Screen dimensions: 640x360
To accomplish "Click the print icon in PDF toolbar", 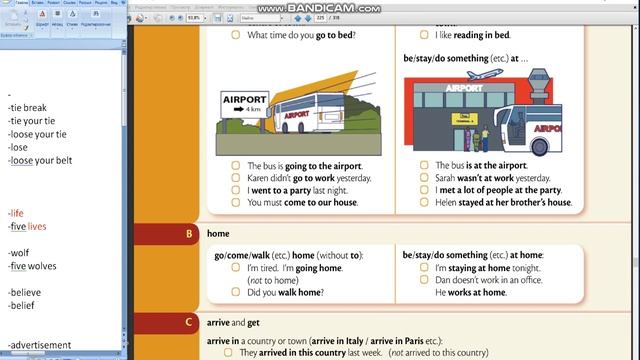I will (129, 18).
